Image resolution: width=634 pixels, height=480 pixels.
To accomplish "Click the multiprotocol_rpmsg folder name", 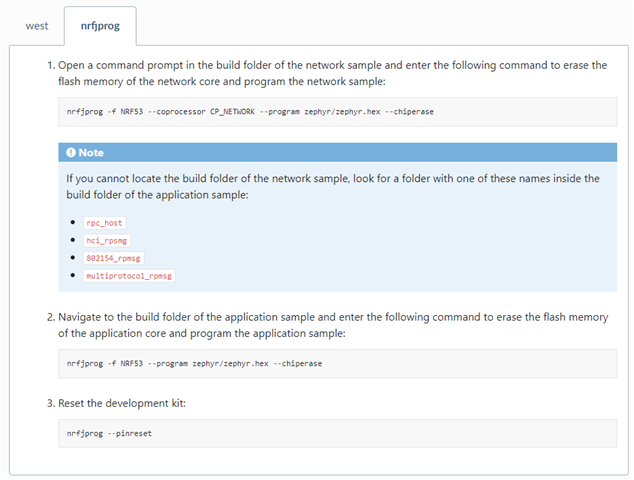I will (x=129, y=276).
